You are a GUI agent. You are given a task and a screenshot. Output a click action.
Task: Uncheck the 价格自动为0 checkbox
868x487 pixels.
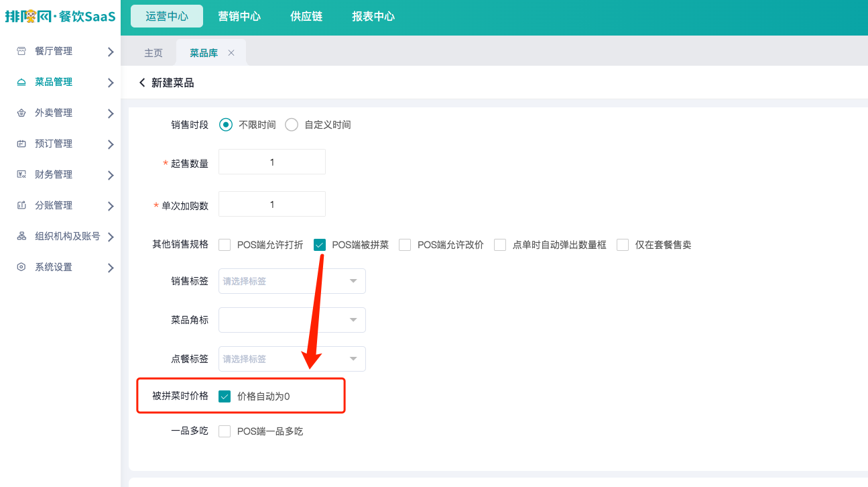225,396
